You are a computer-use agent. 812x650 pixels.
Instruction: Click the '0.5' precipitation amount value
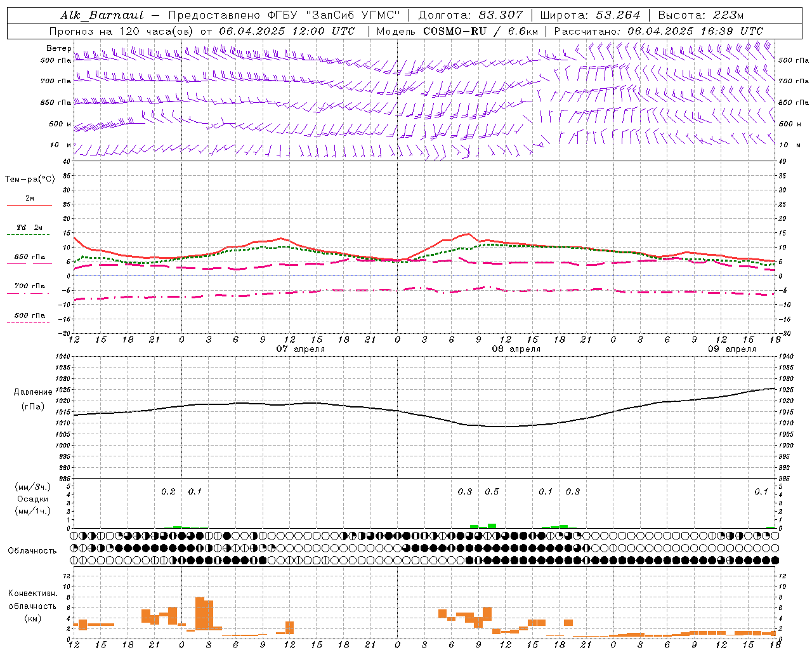point(492,491)
